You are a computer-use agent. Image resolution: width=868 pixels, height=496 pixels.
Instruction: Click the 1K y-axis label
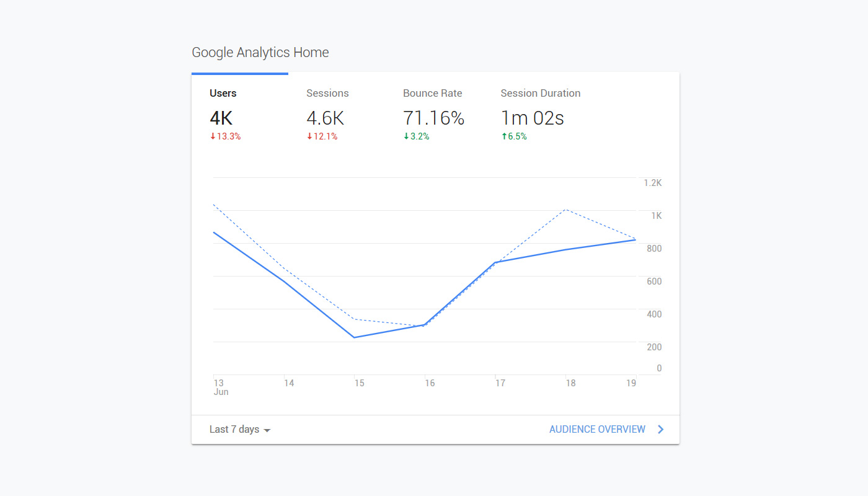tap(656, 216)
